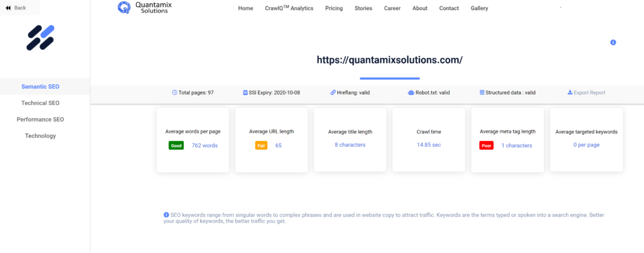Open the Semantic SEO section
This screenshot has height=253, width=644.
(40, 87)
